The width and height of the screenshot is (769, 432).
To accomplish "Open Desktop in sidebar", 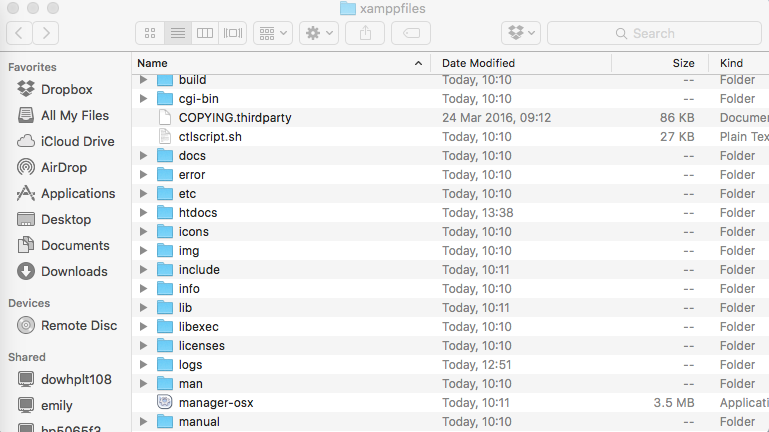I will pos(53,219).
